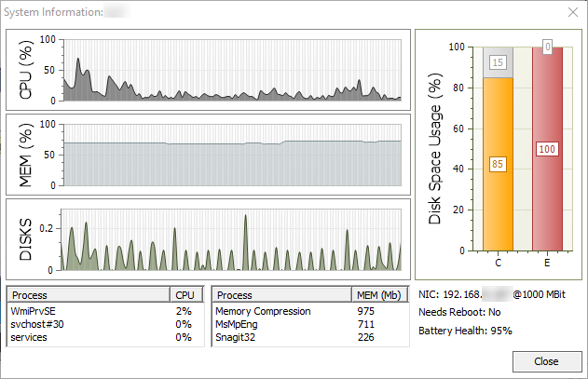Click the 711 memory value

[x=365, y=324]
